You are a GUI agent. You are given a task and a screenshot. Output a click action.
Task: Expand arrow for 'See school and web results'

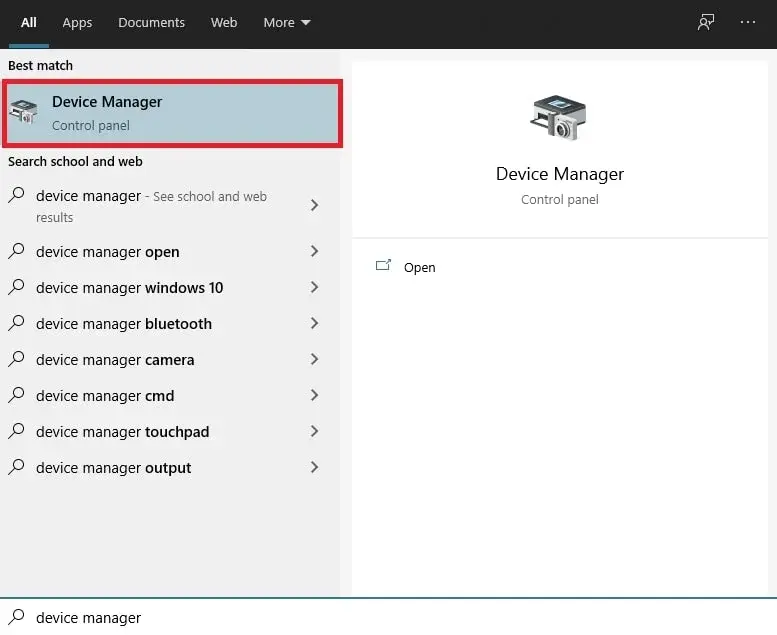(x=314, y=205)
